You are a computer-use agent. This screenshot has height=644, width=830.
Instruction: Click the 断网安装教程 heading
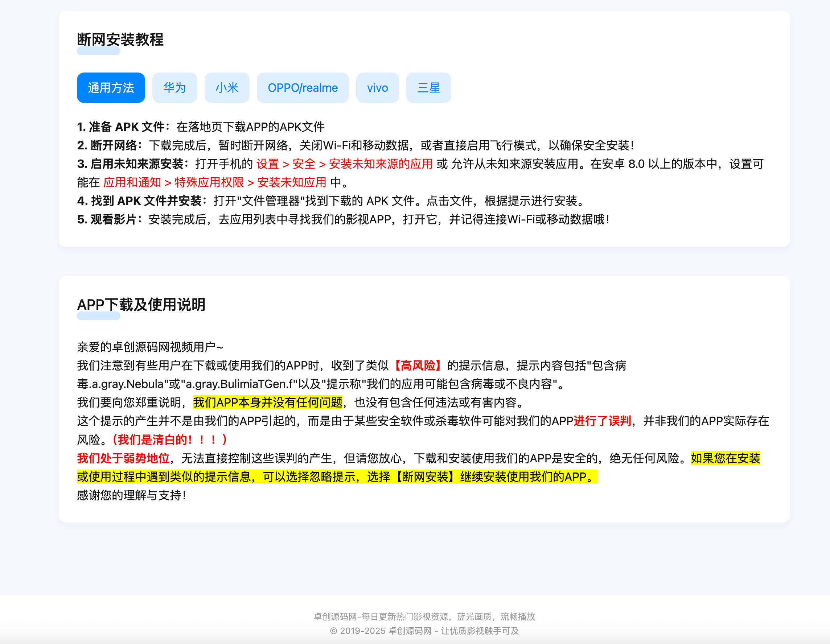(x=120, y=40)
